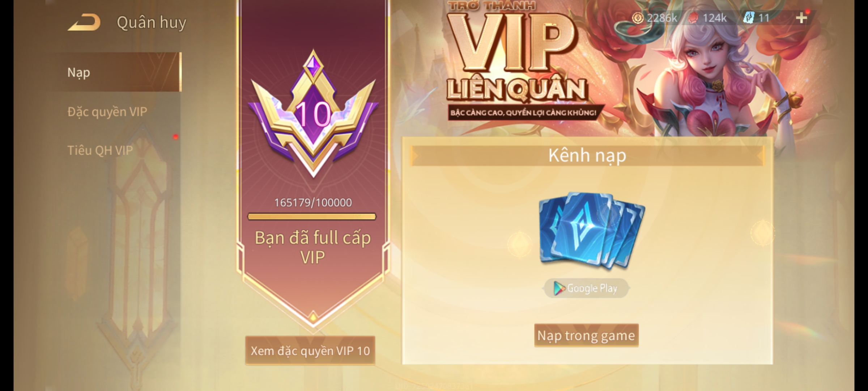Click Xem đặc quyền VIP 10 button
Viewport: 868px width, 391px height.
point(310,350)
